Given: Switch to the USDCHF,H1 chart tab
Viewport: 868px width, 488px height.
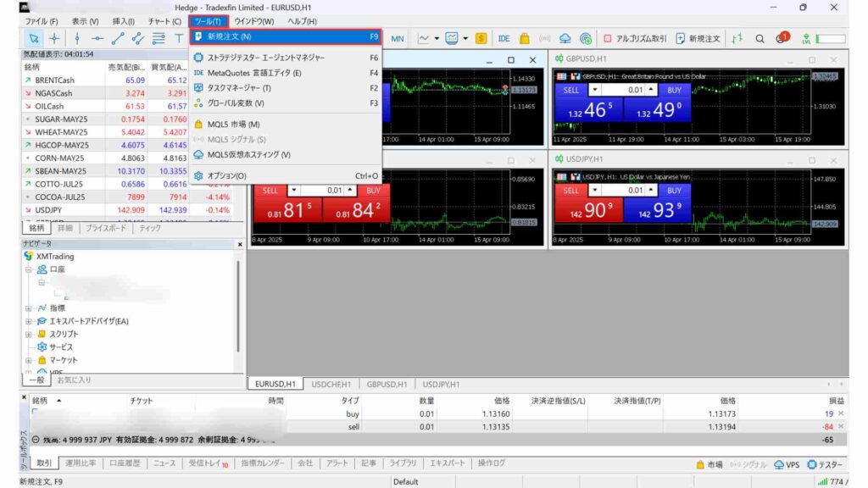Looking at the screenshot, I should click(x=334, y=384).
